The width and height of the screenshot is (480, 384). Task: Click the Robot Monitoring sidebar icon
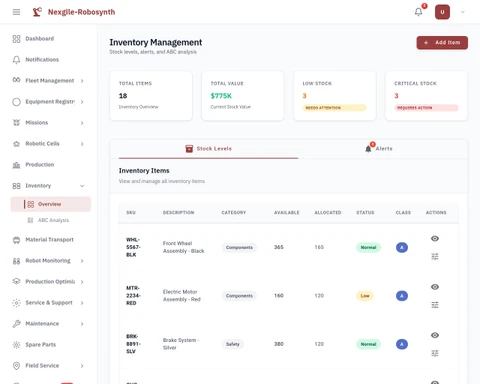pyautogui.click(x=16, y=261)
